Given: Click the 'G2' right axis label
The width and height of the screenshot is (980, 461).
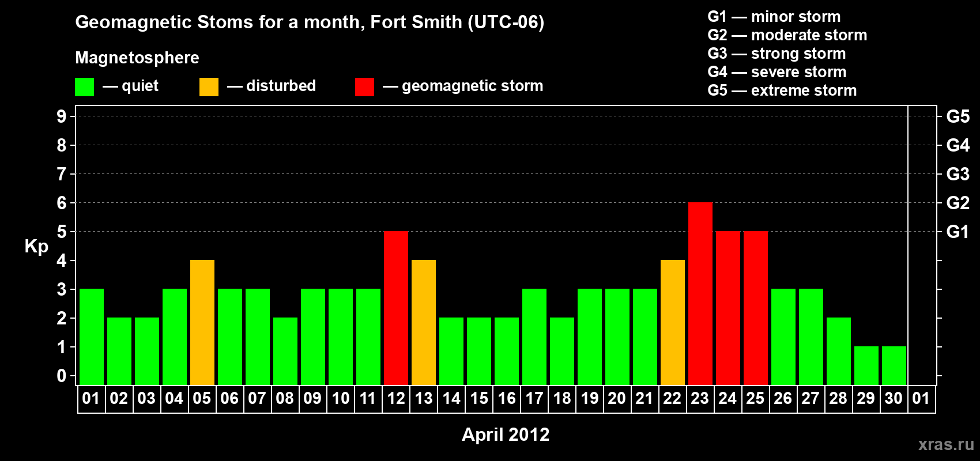Looking at the screenshot, I should click(958, 203).
